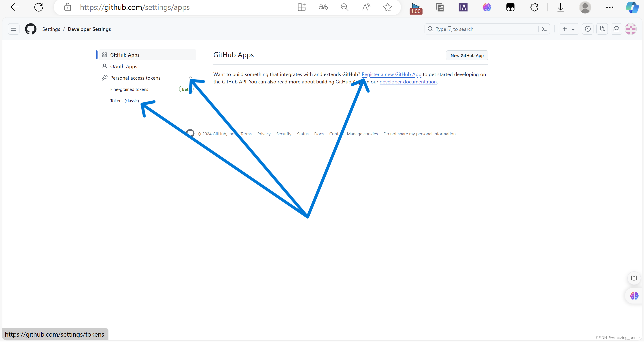Open the developer documentation link

click(408, 82)
